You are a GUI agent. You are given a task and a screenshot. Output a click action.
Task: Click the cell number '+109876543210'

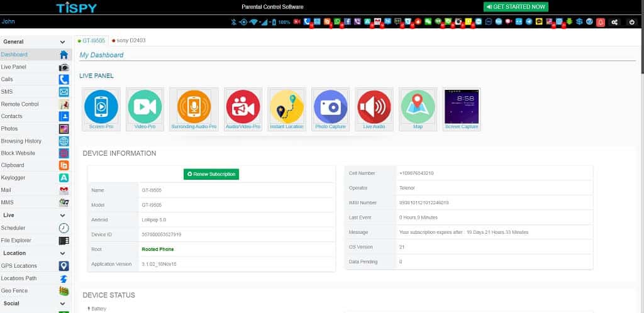pos(416,173)
